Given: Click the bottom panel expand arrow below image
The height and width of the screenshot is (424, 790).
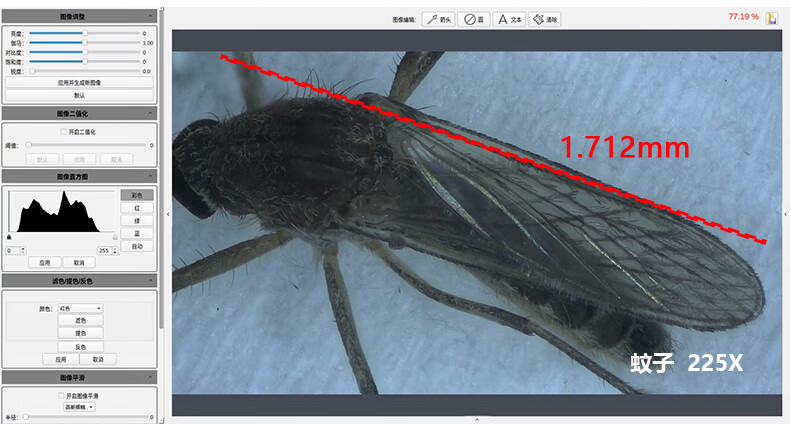Looking at the screenshot, I should (x=477, y=419).
